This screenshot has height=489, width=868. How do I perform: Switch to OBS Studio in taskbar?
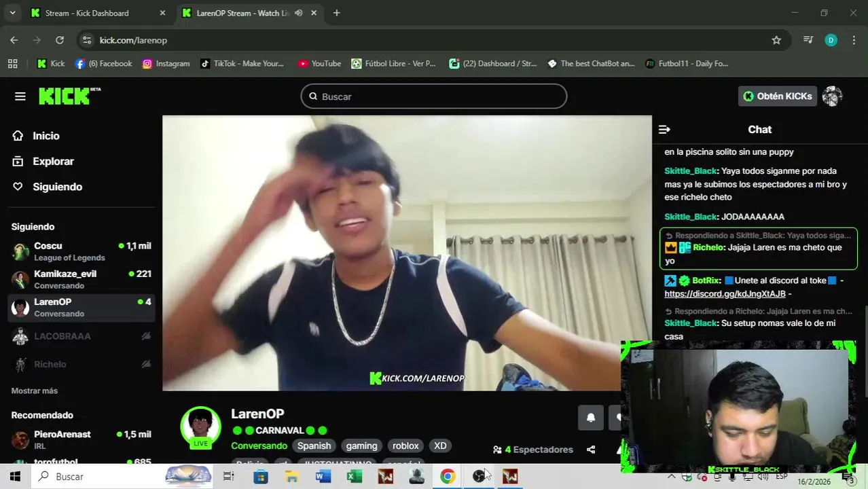pyautogui.click(x=479, y=477)
